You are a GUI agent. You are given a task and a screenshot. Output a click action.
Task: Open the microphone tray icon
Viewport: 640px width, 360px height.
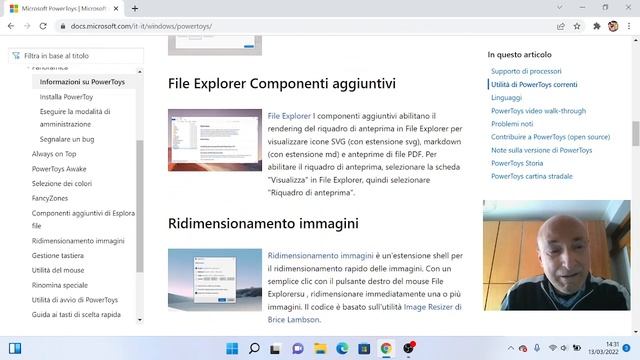[x=537, y=348]
